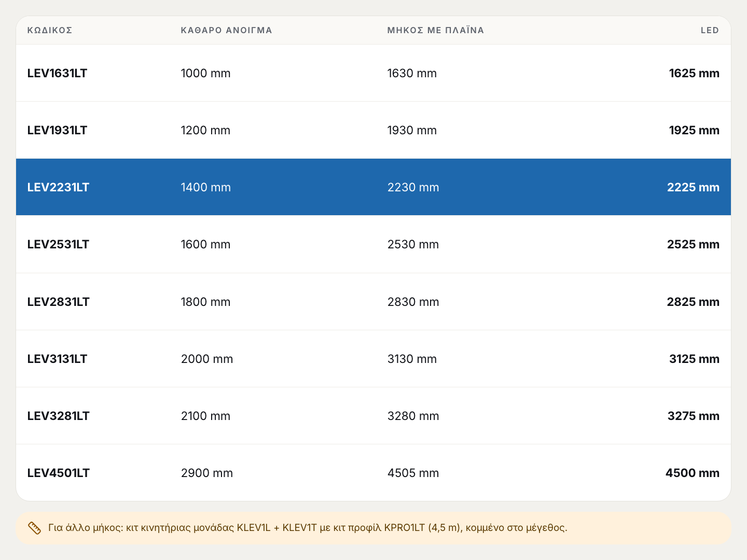Click the 2525 mm LED value
This screenshot has height=560, width=747.
coord(693,244)
